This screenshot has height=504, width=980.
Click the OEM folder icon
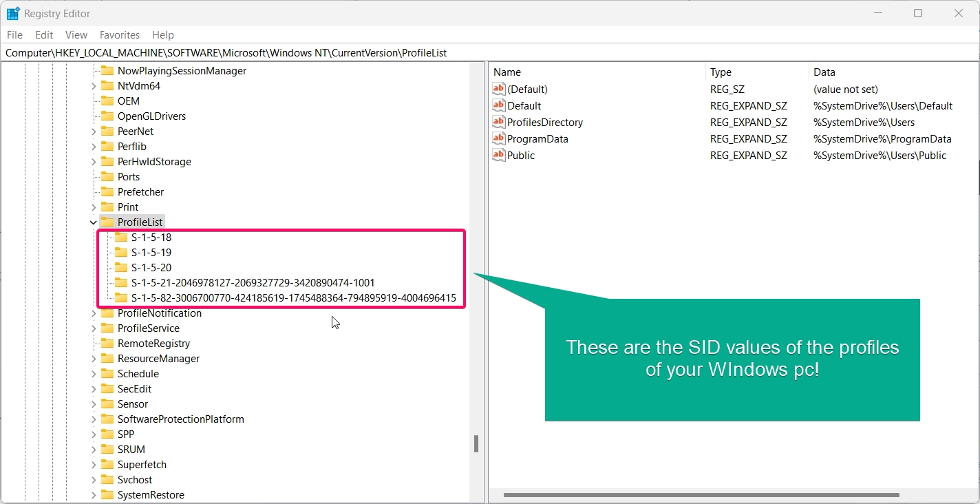click(x=107, y=101)
